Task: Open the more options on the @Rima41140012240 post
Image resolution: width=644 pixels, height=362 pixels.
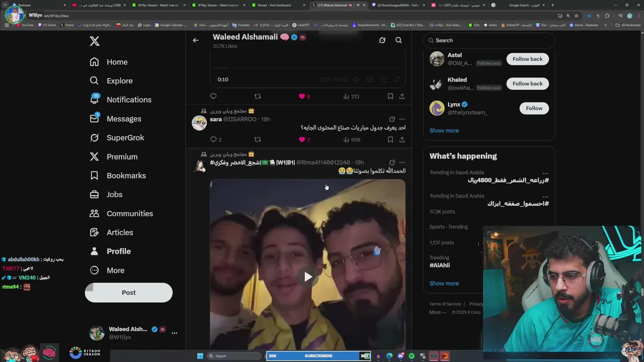Action: click(x=402, y=162)
